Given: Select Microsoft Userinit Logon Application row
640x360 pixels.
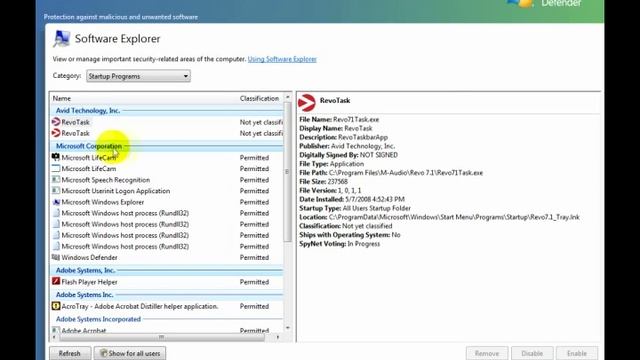Looking at the screenshot, I should pyautogui.click(x=167, y=191).
